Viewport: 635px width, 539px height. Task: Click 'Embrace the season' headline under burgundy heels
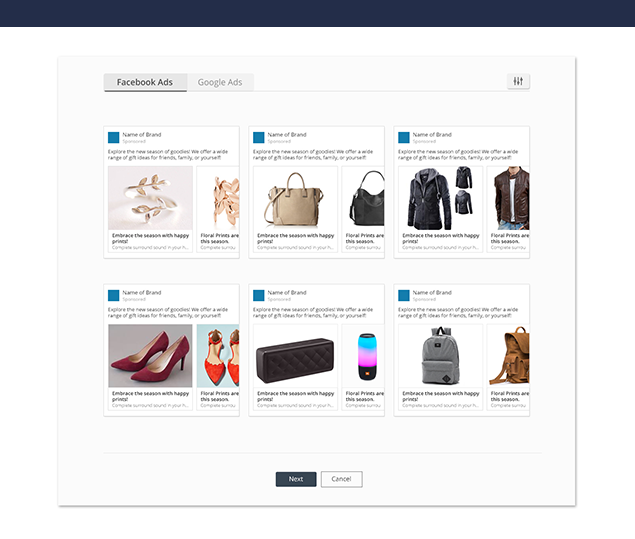coord(150,396)
